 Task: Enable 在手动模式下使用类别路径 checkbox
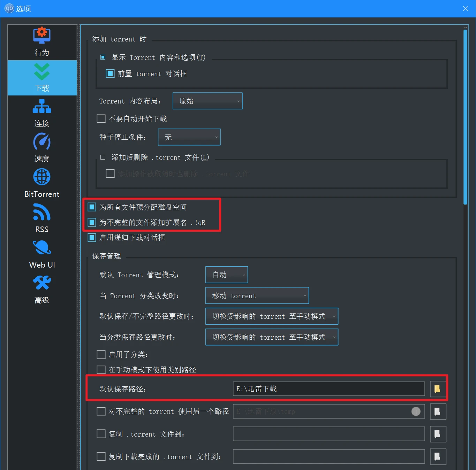coord(101,370)
